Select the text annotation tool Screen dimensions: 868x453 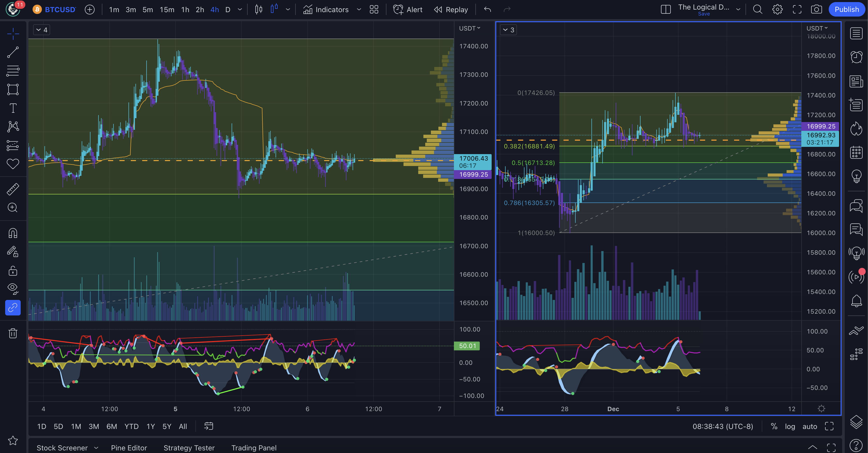tap(13, 108)
